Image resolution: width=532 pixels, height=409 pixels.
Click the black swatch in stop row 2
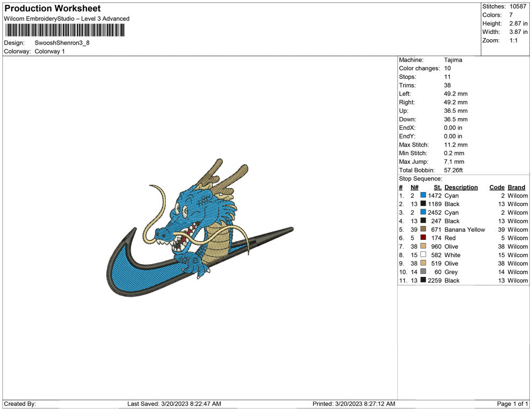tap(423, 203)
